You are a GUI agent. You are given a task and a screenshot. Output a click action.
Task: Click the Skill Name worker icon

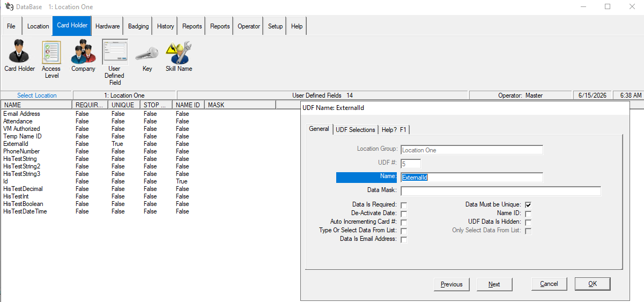pos(179,52)
